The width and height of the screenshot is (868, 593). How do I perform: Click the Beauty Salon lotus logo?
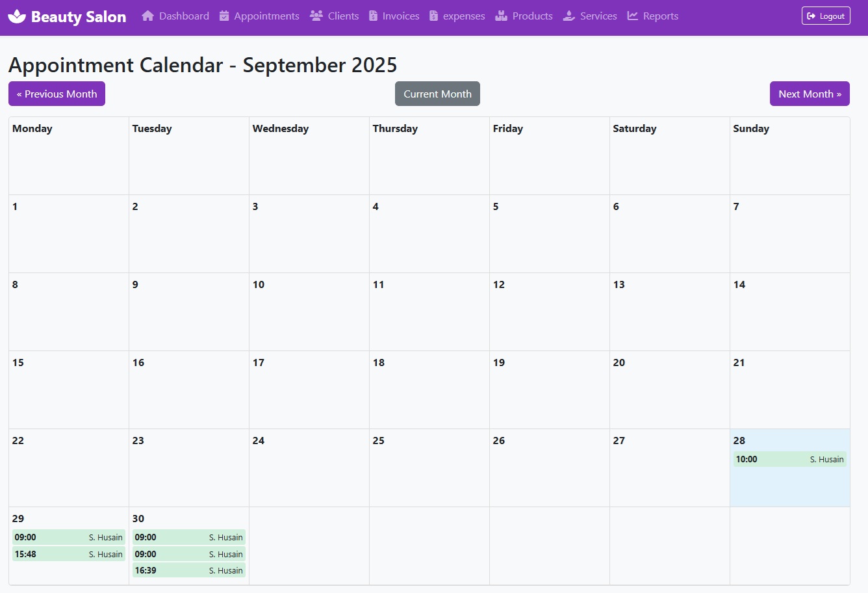tap(18, 16)
